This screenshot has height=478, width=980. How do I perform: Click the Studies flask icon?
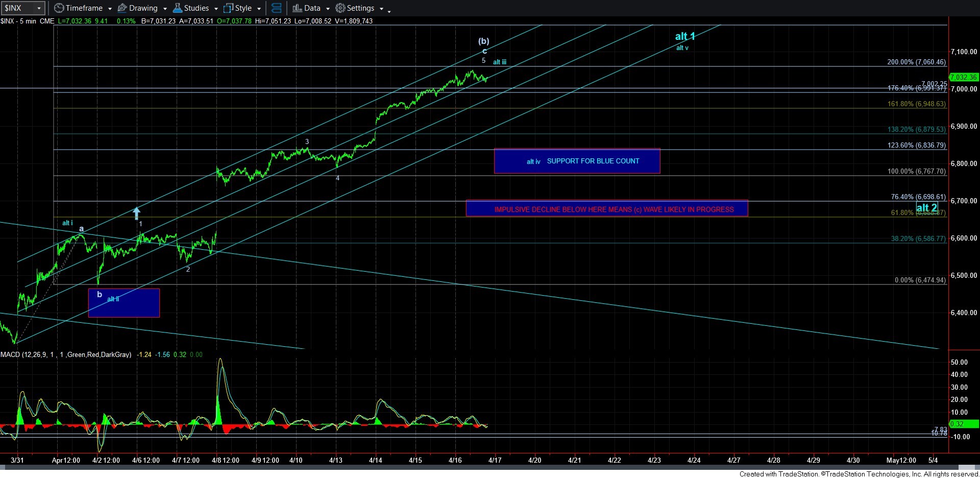[178, 8]
